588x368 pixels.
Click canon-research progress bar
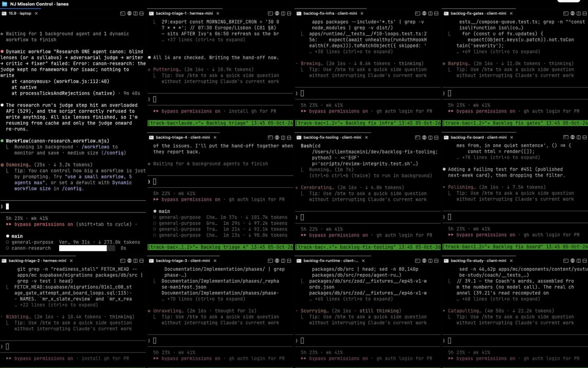tap(88, 248)
